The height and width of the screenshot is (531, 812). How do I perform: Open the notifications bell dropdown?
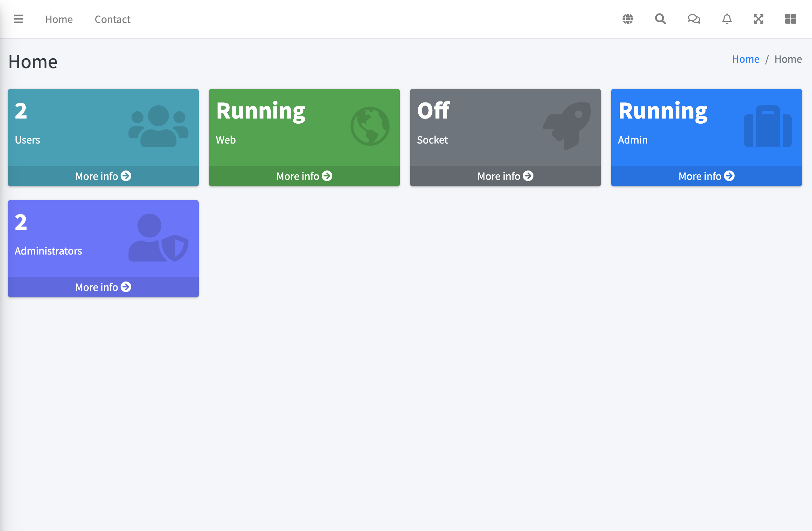click(727, 19)
